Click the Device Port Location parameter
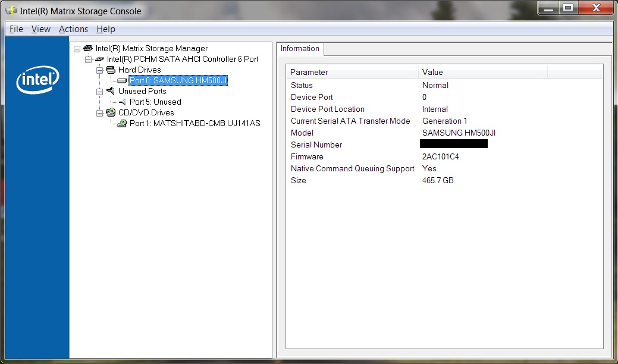 pos(328,109)
